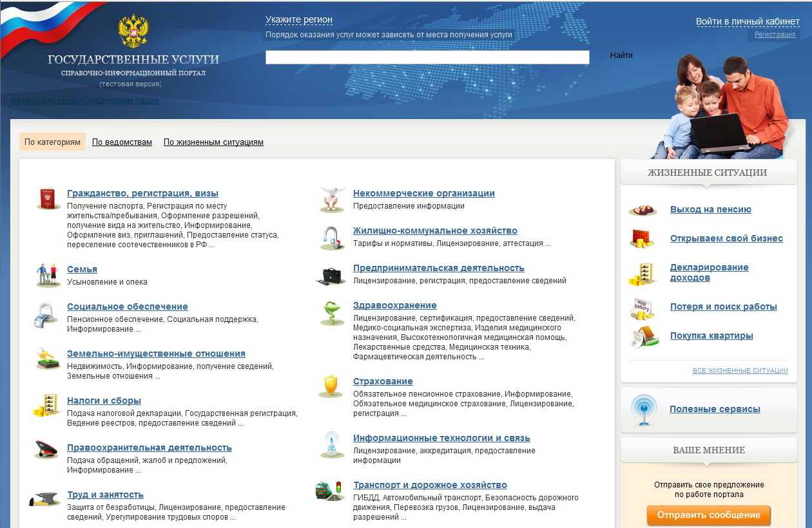The width and height of the screenshot is (812, 528).
Task: Select the По категориям tab
Action: (52, 142)
